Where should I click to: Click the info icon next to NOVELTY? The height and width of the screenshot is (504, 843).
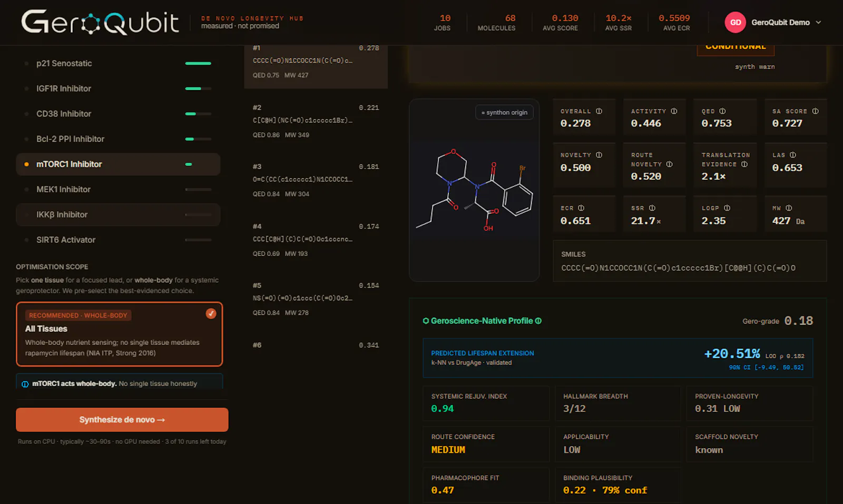coord(599,155)
